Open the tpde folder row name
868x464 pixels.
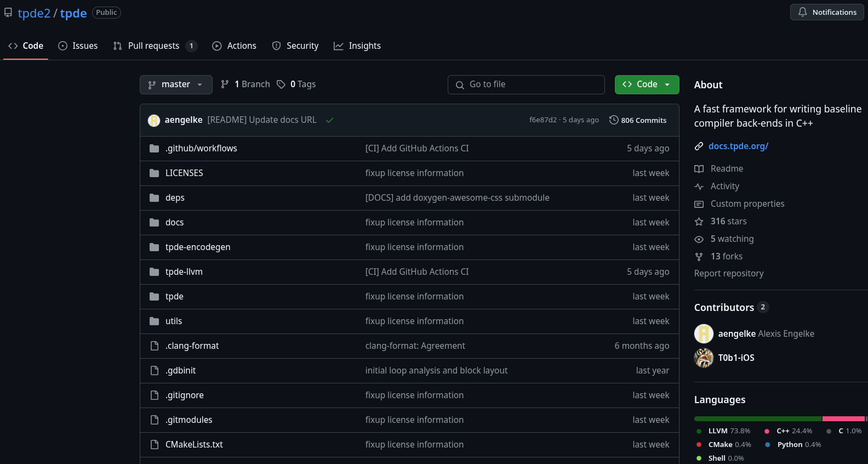(174, 297)
